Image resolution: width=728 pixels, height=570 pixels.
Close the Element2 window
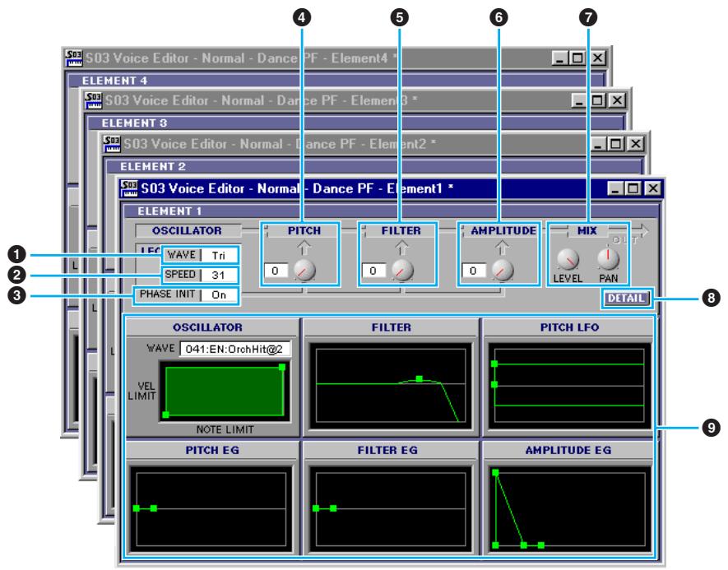(x=635, y=144)
